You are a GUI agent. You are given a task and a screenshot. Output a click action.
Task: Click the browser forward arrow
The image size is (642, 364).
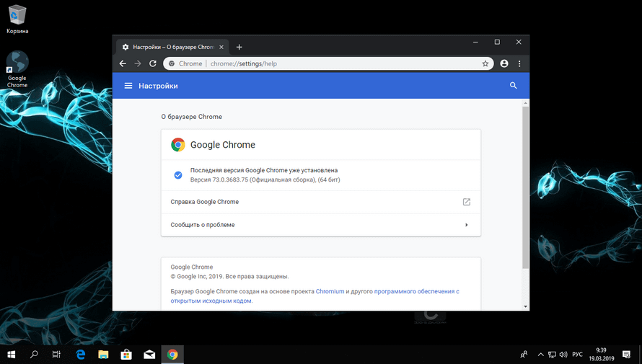[138, 63]
